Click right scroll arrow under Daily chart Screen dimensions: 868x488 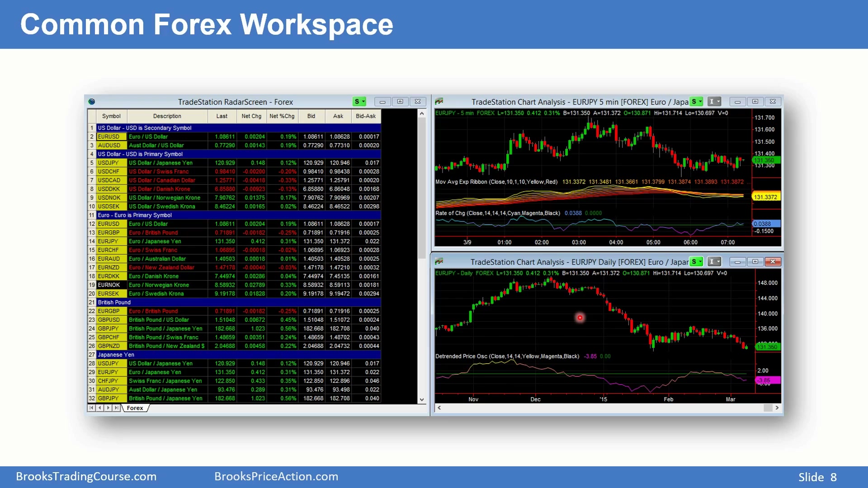[x=777, y=408]
